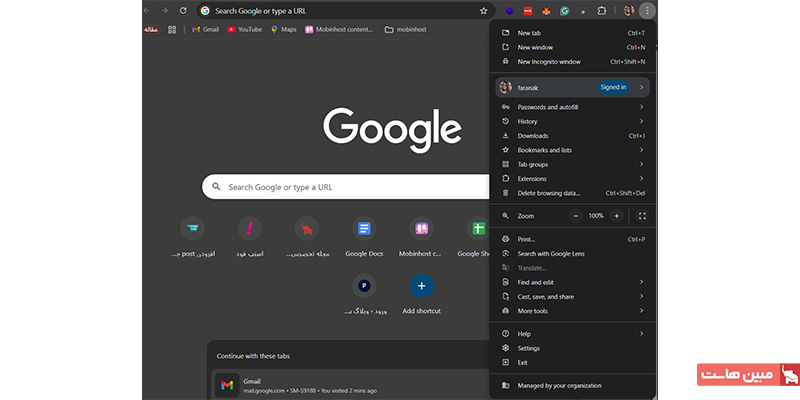Choose Exit from the menu
This screenshot has width=800, height=400.
[572, 362]
